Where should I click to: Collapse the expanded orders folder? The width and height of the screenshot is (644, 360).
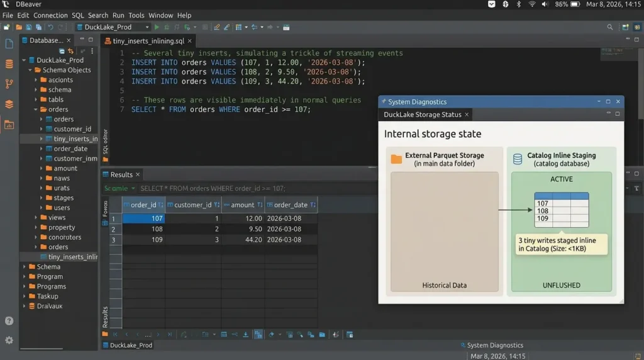[36, 110]
